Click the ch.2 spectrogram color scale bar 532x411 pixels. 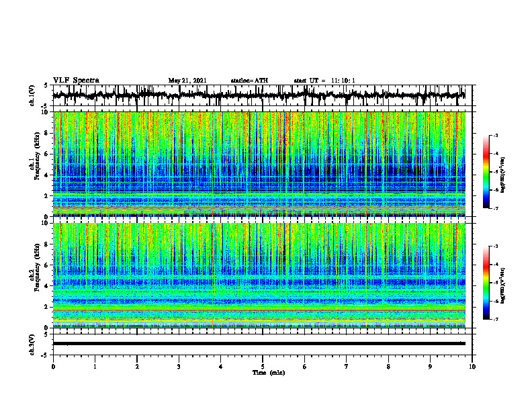point(486,283)
